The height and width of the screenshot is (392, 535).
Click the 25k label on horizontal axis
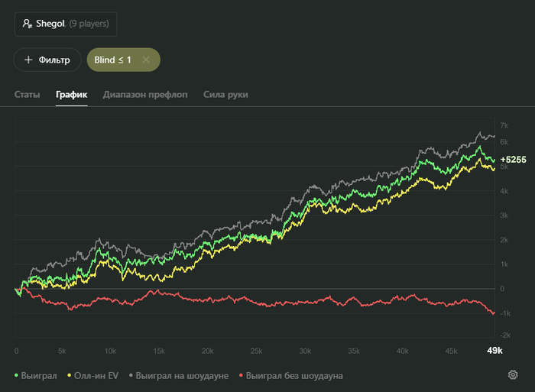[x=256, y=351]
